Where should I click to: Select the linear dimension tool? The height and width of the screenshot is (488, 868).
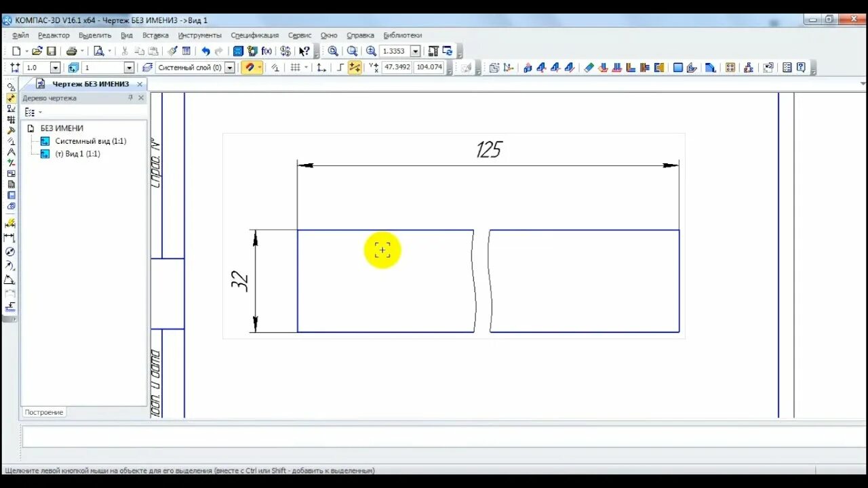(x=9, y=237)
